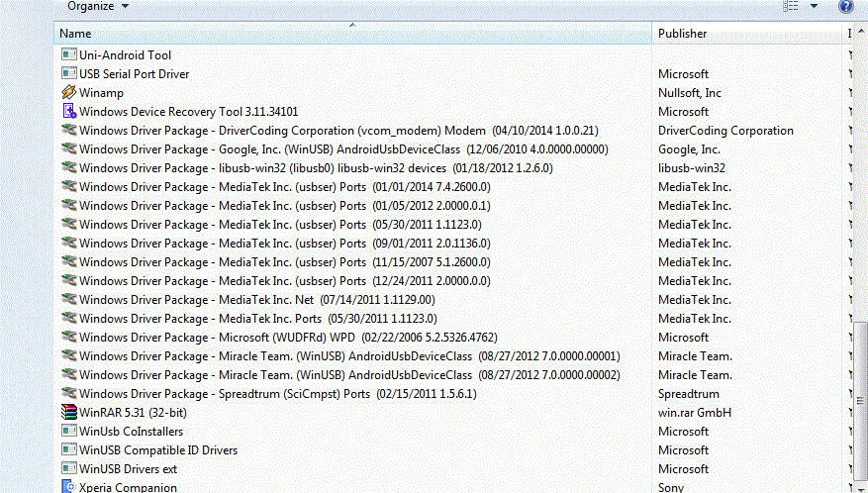Click icon of Miracle Team 7.0.0000.00002 entry
This screenshot has width=868, height=493.
pyautogui.click(x=68, y=374)
